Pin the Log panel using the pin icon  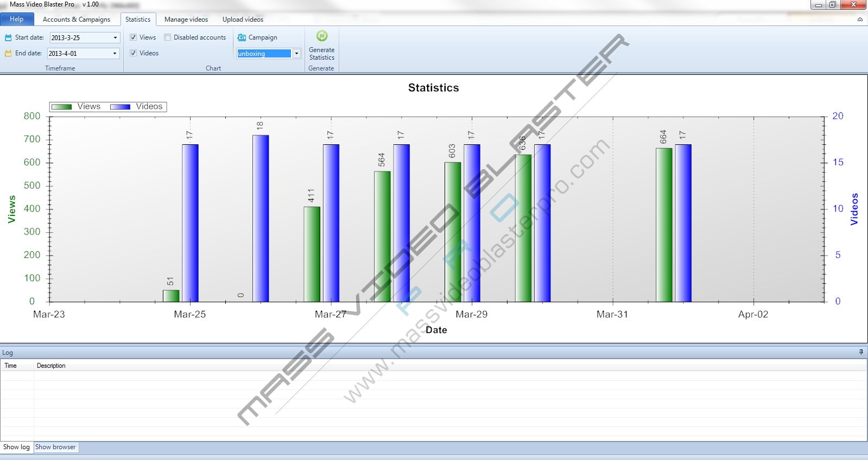tap(861, 352)
